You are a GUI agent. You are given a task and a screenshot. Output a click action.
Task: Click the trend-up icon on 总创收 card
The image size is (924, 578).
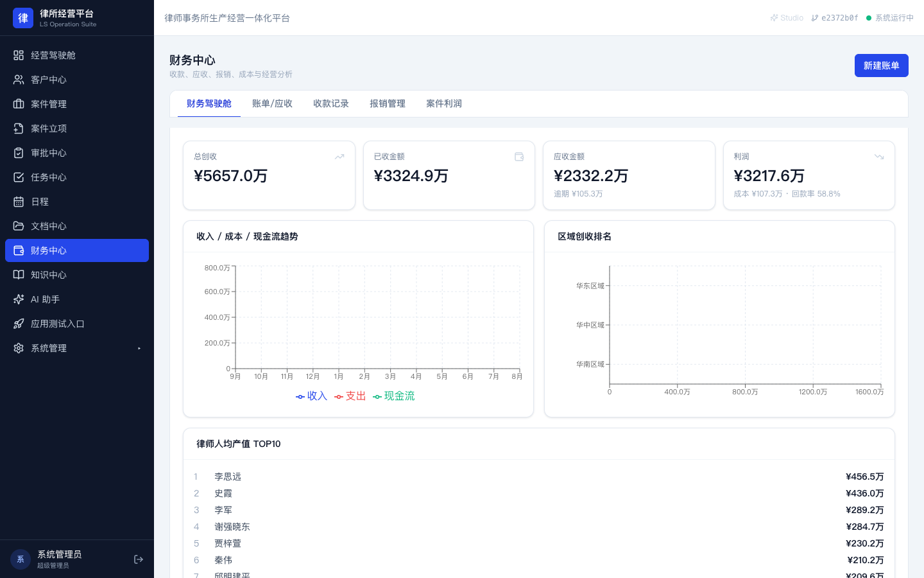[x=339, y=157]
